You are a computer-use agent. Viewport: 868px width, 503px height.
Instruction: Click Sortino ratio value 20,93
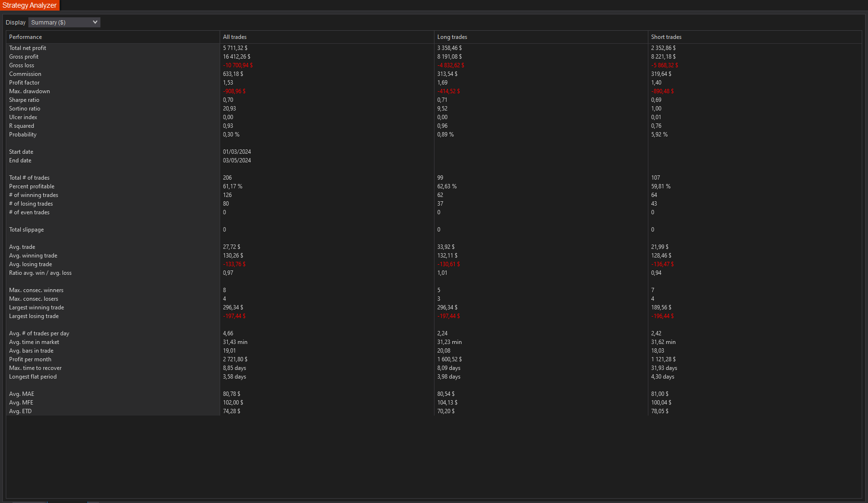tap(229, 109)
